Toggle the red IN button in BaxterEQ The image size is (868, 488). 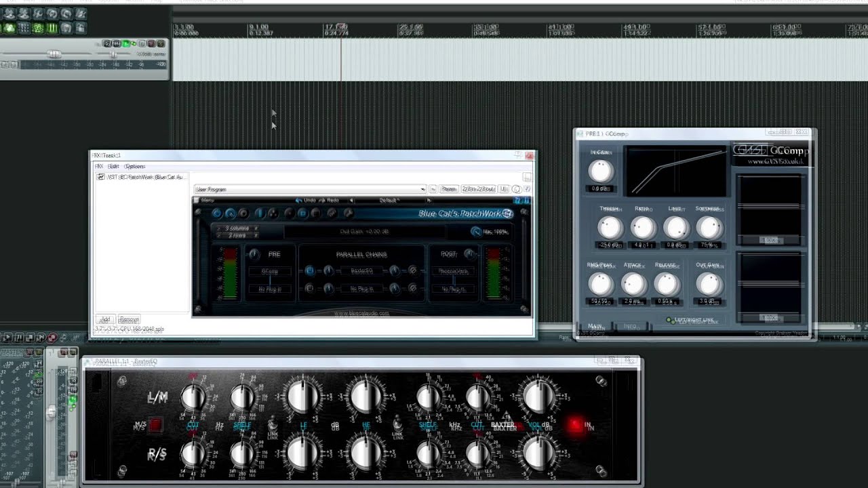(576, 425)
